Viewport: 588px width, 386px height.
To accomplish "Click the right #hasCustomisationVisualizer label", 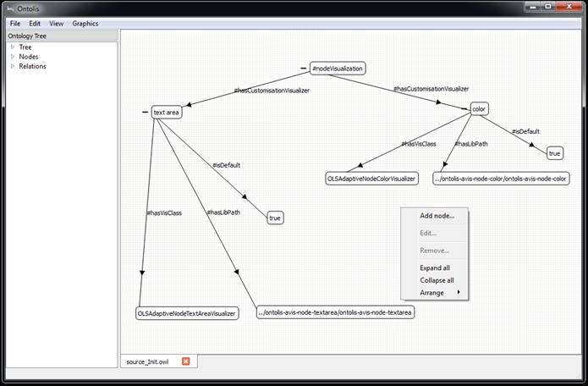I will [431, 89].
